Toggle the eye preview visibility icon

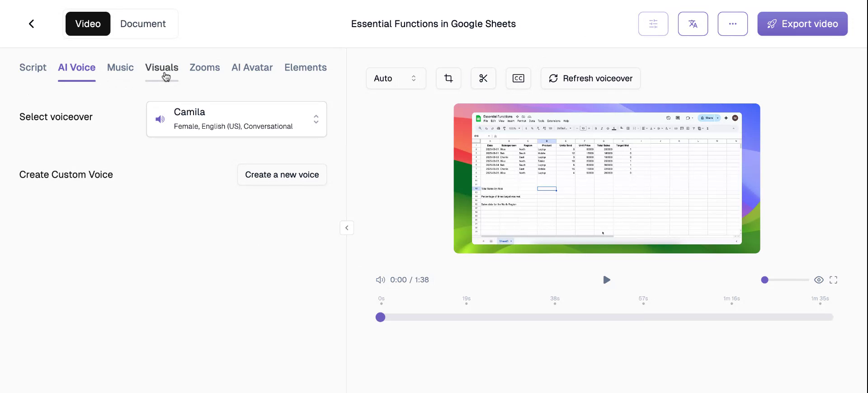pos(818,280)
